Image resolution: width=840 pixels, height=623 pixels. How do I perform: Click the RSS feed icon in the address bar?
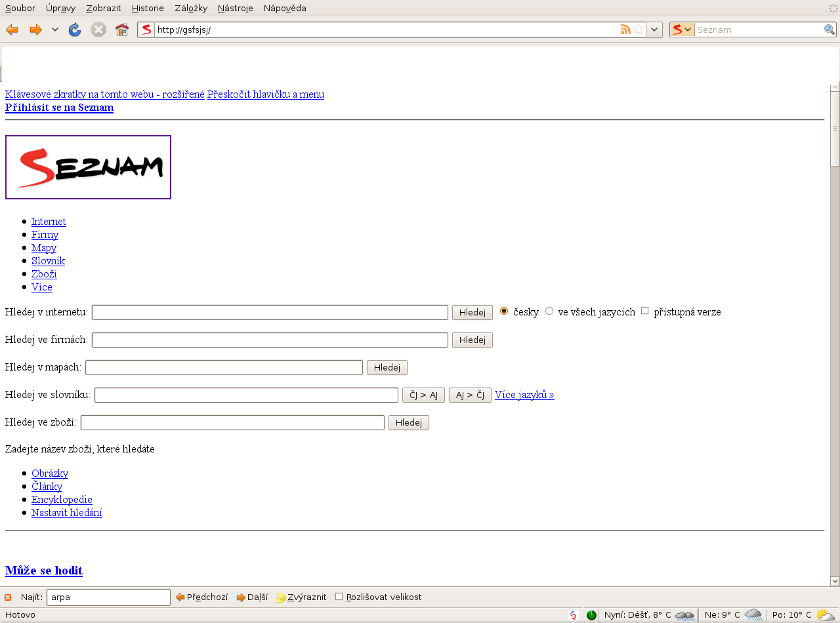(x=625, y=30)
